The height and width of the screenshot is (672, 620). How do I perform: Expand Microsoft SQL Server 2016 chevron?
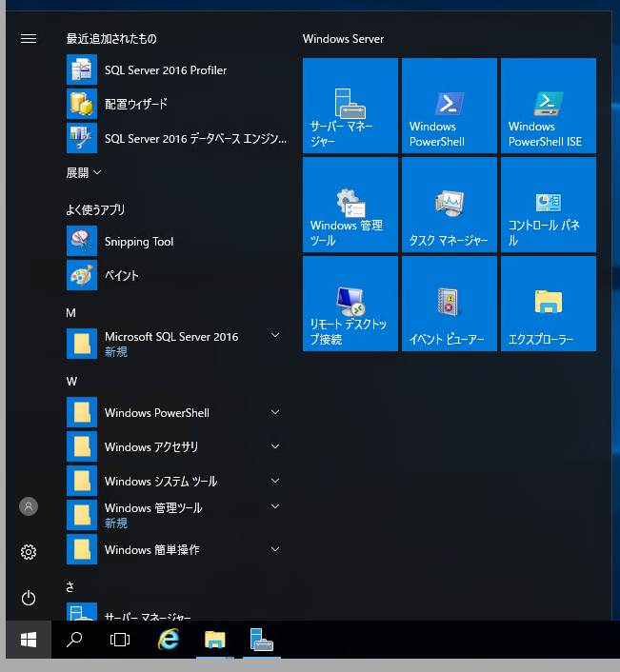(275, 335)
